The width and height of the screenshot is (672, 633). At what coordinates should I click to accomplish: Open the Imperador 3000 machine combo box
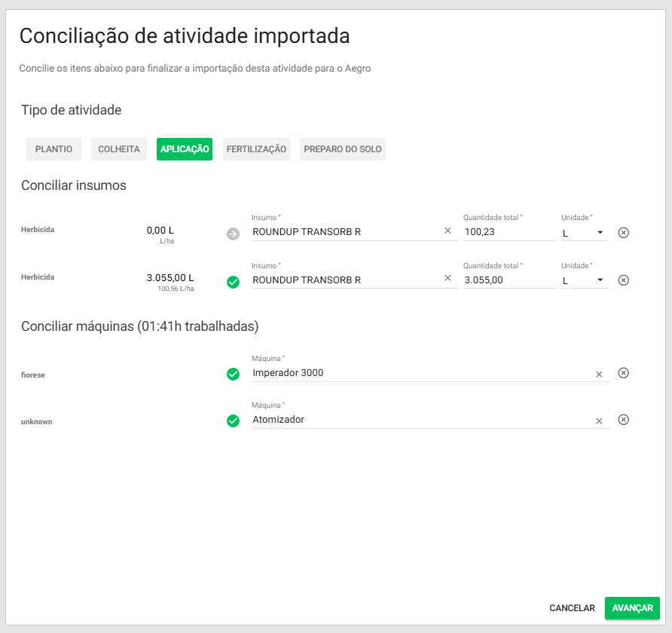coord(422,373)
